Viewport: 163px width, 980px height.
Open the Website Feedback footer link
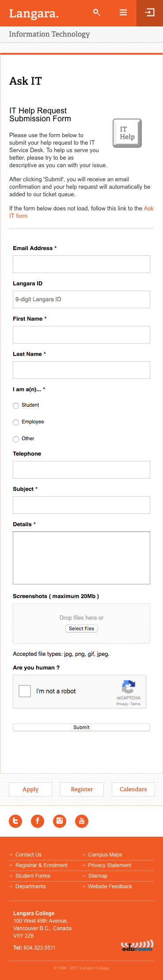110,886
